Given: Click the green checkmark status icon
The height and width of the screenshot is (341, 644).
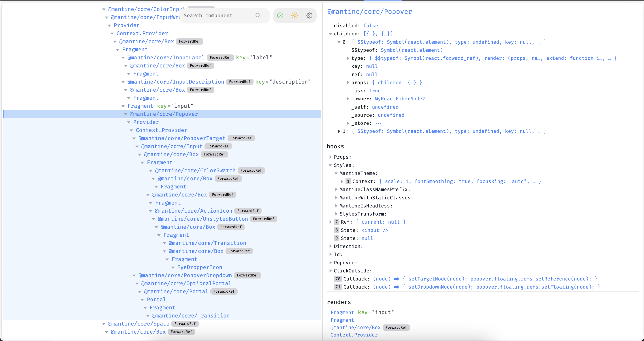Looking at the screenshot, I should [x=280, y=15].
